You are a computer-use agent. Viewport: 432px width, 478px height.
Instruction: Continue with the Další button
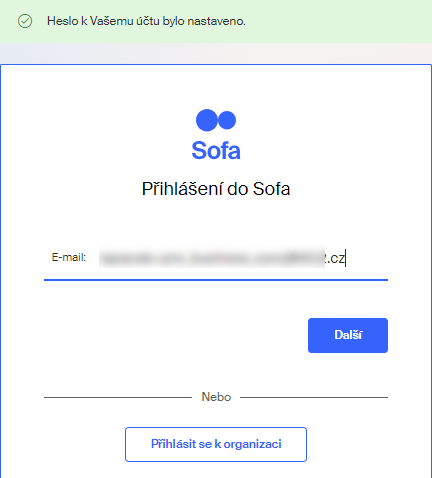click(348, 335)
